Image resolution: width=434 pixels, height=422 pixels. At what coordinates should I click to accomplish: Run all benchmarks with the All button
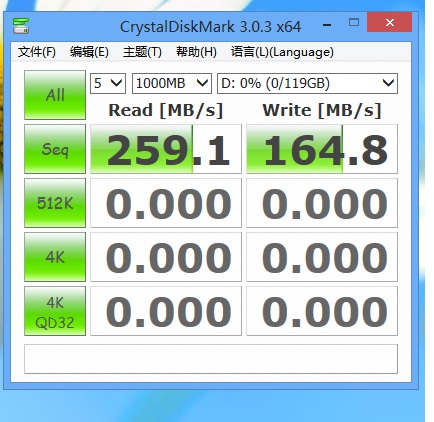[55, 95]
